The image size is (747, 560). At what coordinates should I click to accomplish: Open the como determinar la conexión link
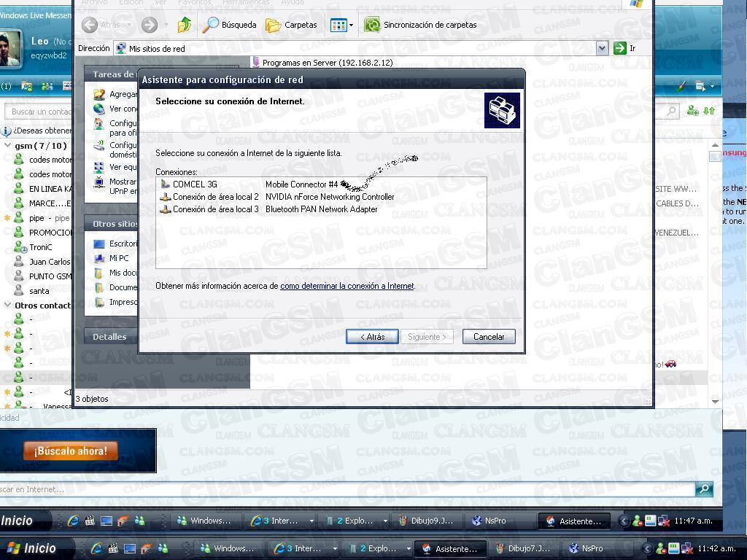347,286
